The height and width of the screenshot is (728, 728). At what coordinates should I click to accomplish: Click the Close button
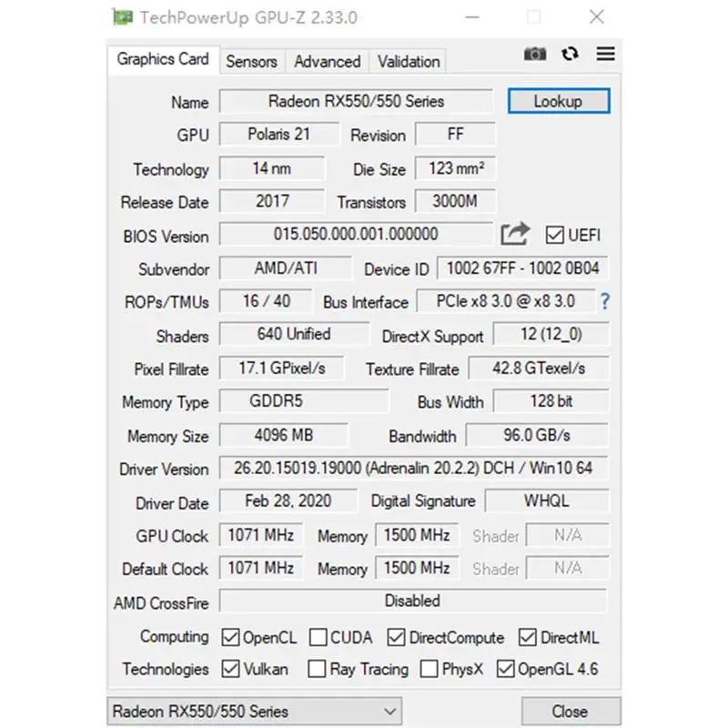point(571,711)
